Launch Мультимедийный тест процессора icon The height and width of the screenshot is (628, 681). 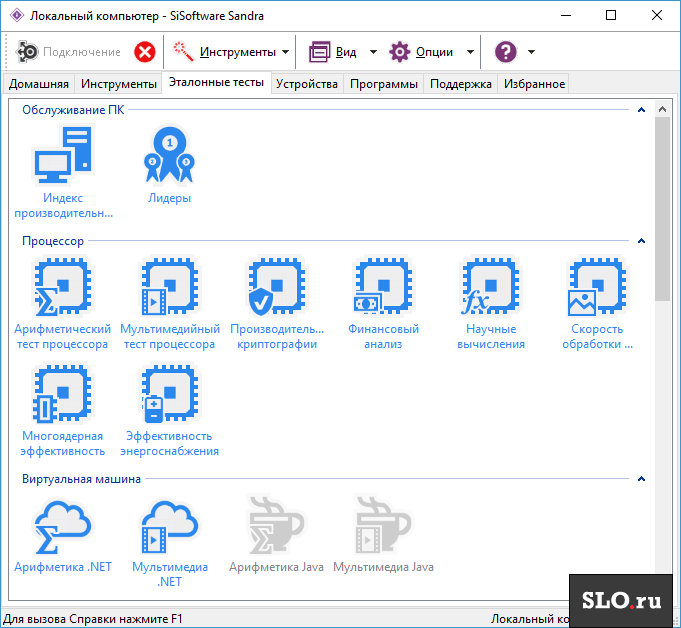click(x=169, y=287)
